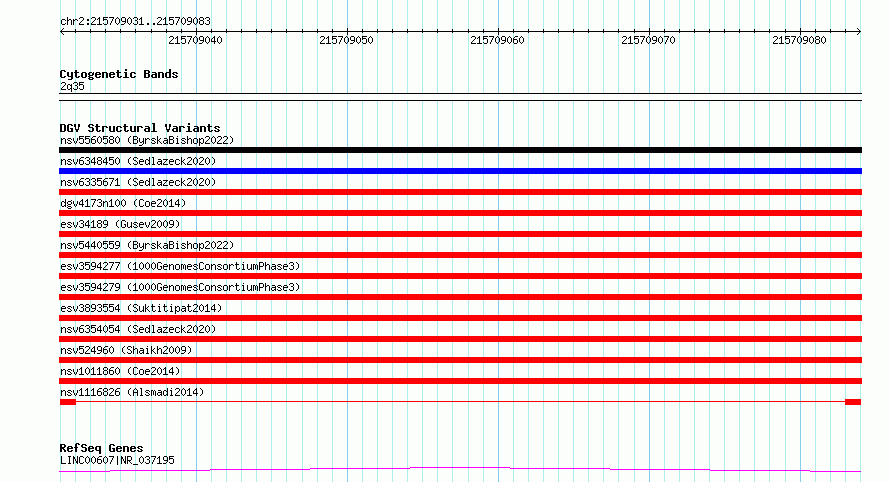Click the red bar under nsv524960
Viewport: 890px width, 482px height.
point(460,360)
